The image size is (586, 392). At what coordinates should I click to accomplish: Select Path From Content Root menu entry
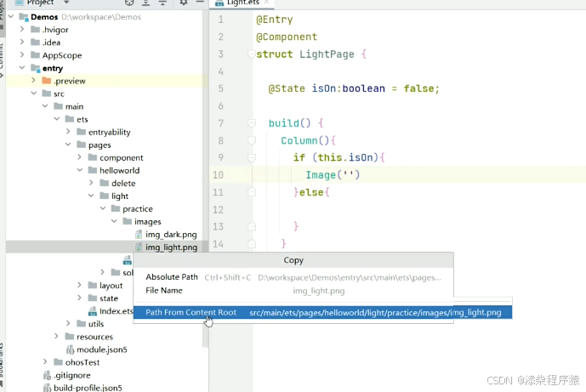pyautogui.click(x=322, y=312)
